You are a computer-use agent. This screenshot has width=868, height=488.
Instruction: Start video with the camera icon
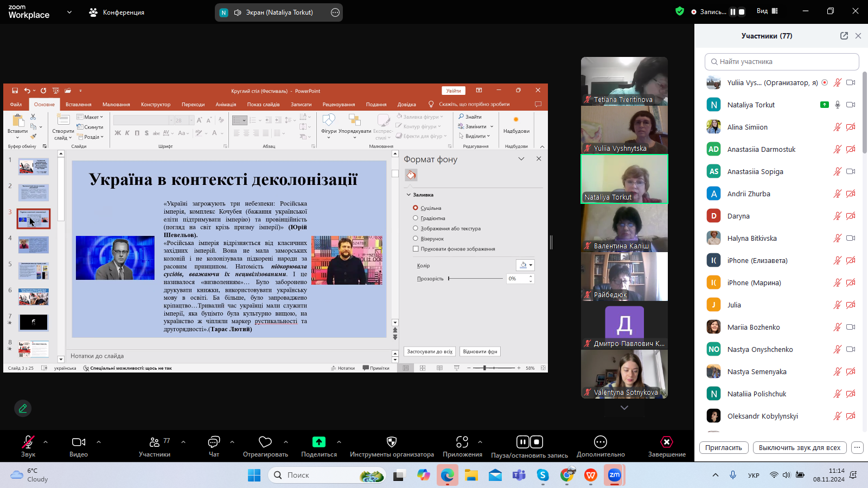tap(79, 442)
